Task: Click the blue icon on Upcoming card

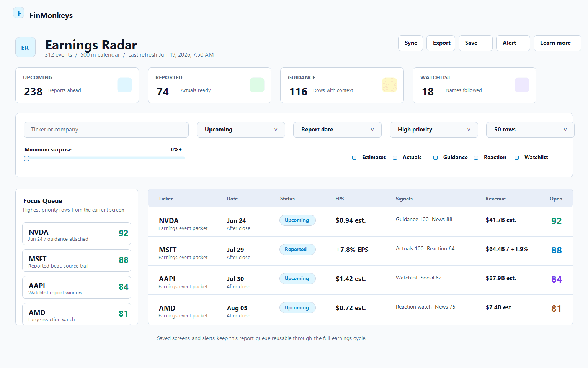Action: (125, 85)
